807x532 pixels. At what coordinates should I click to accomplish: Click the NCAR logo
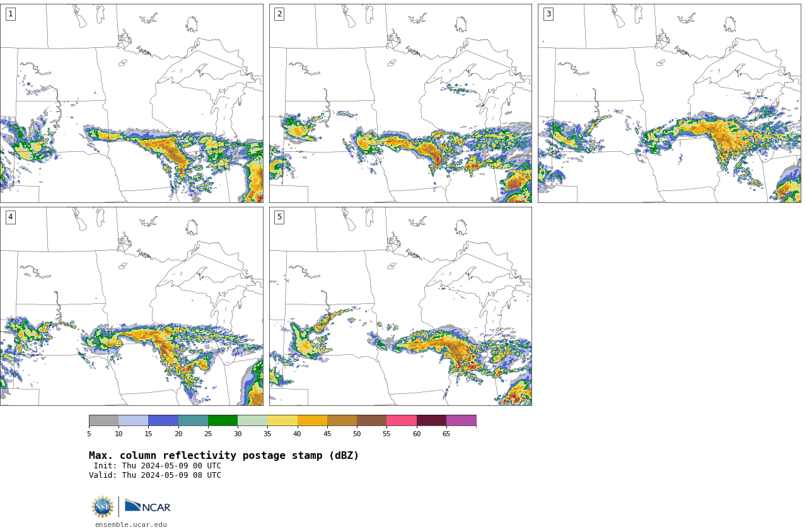[x=148, y=506]
